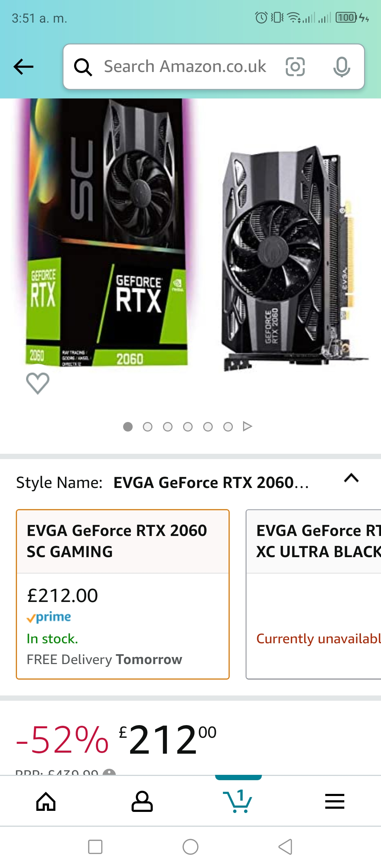Viewport: 381px width, 868px height.
Task: Jump to the sixth image dot
Action: [x=228, y=427]
